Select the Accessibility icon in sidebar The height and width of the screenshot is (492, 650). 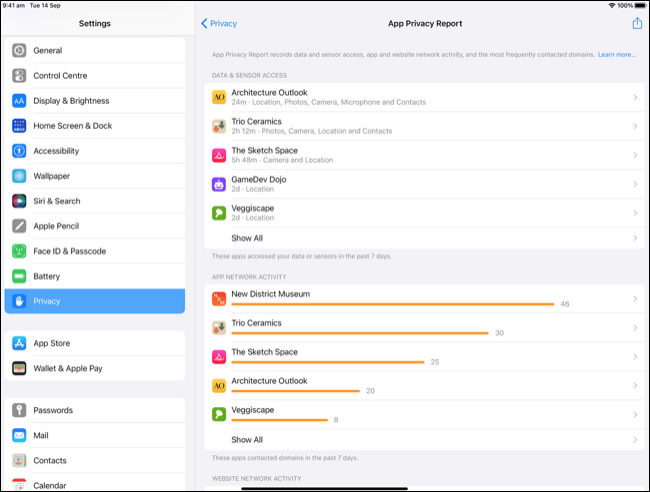pyautogui.click(x=19, y=151)
